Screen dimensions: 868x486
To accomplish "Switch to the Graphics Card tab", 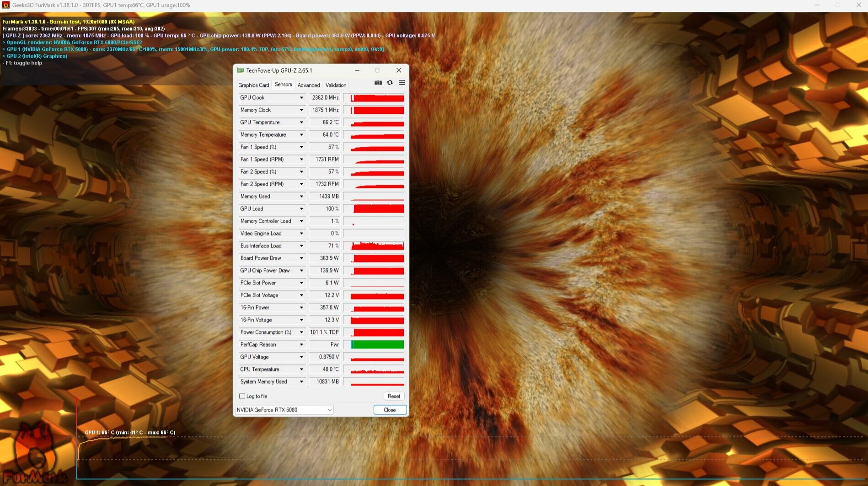I will [x=253, y=85].
